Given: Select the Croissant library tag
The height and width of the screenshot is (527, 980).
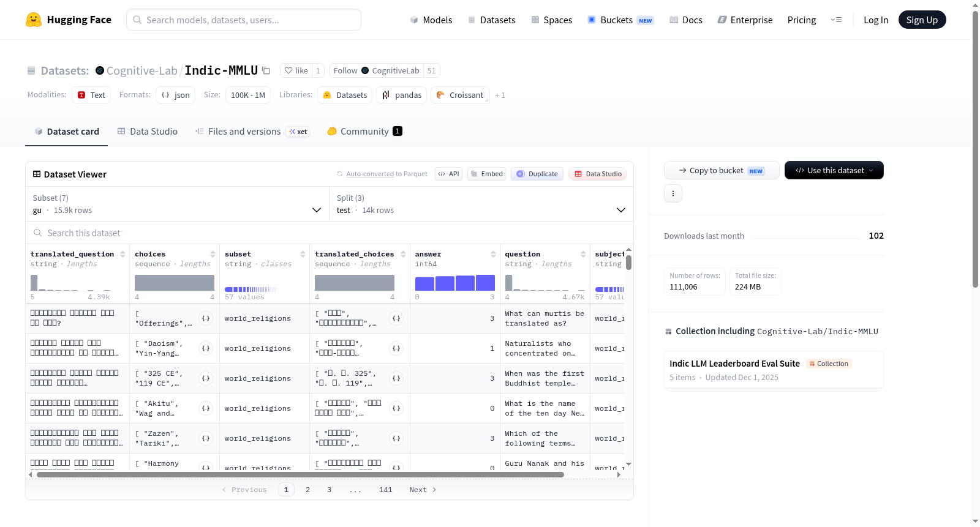Looking at the screenshot, I should (x=460, y=95).
